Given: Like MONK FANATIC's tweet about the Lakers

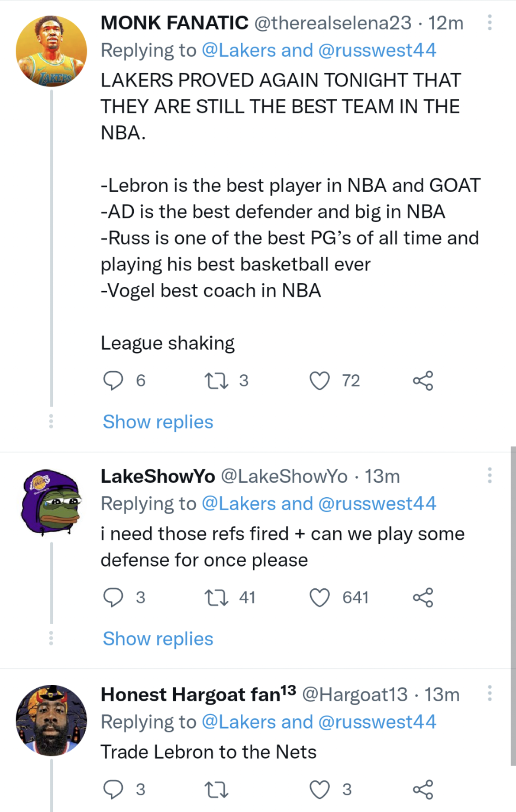Looking at the screenshot, I should point(320,380).
